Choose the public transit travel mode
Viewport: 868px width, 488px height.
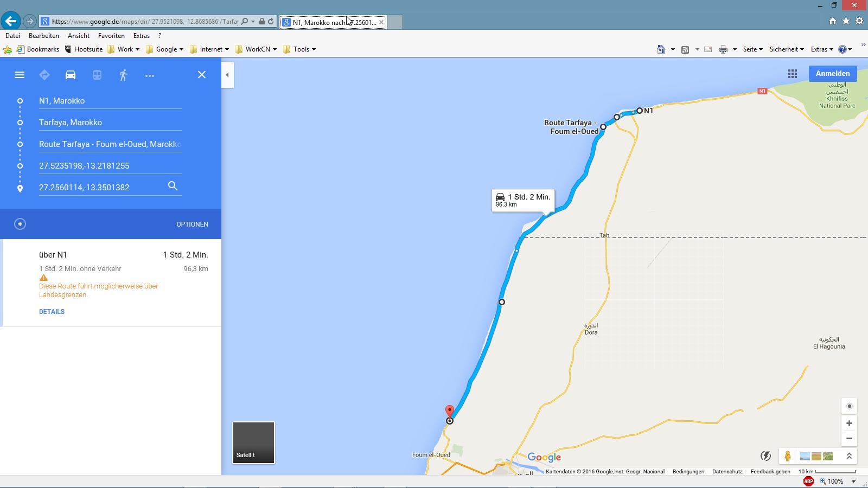[97, 75]
